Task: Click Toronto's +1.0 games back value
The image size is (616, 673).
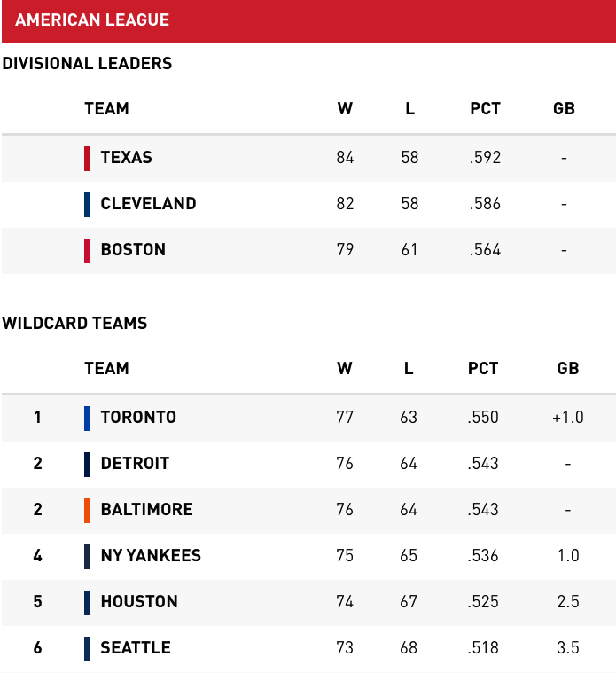Action: 568,418
